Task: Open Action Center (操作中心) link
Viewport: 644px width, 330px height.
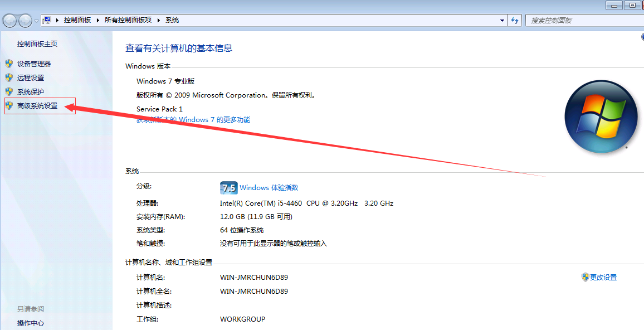Action: [x=31, y=323]
